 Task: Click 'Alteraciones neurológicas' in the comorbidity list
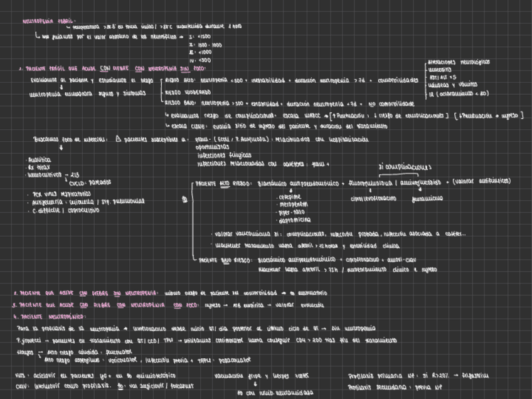pyautogui.click(x=459, y=62)
